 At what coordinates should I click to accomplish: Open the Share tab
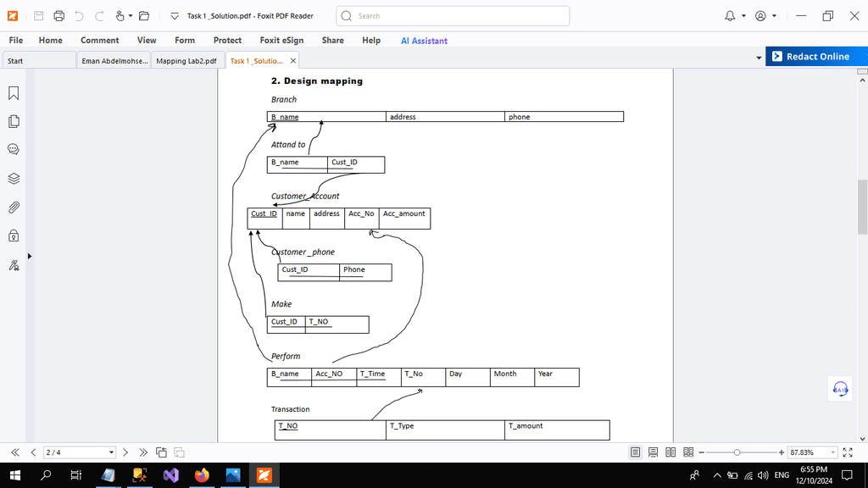pos(332,41)
